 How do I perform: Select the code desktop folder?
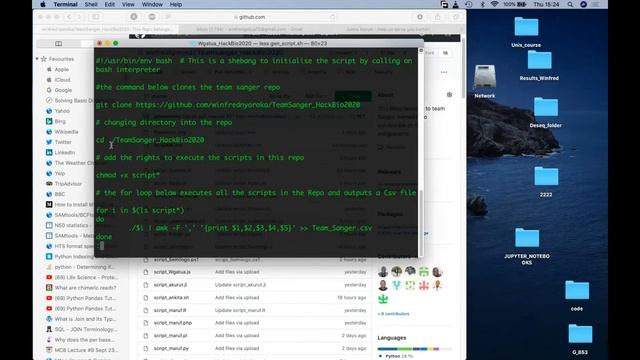(577, 296)
